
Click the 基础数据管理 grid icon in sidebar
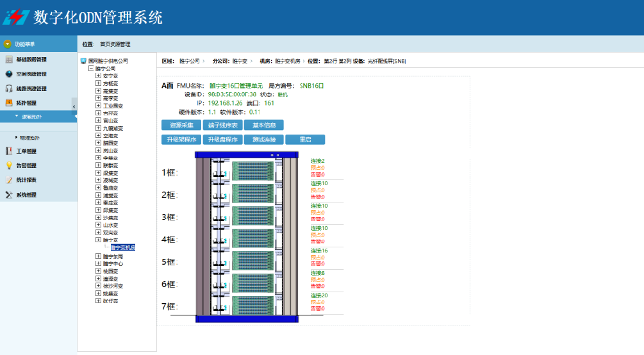(x=9, y=60)
